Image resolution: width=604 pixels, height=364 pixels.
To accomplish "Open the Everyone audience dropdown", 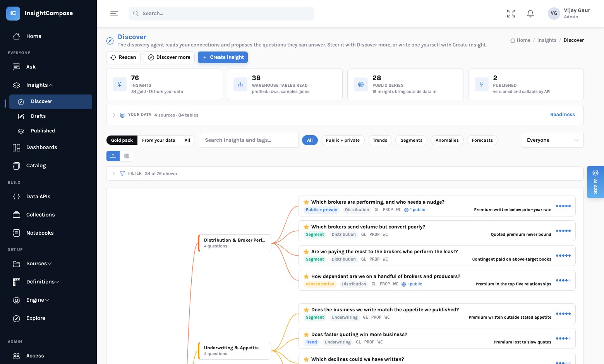I will point(553,140).
